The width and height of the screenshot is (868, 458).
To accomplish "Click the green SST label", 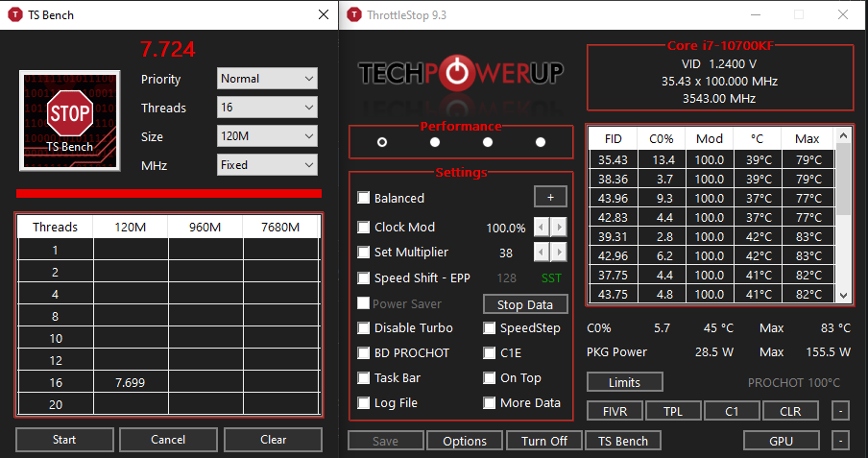I will pos(551,278).
